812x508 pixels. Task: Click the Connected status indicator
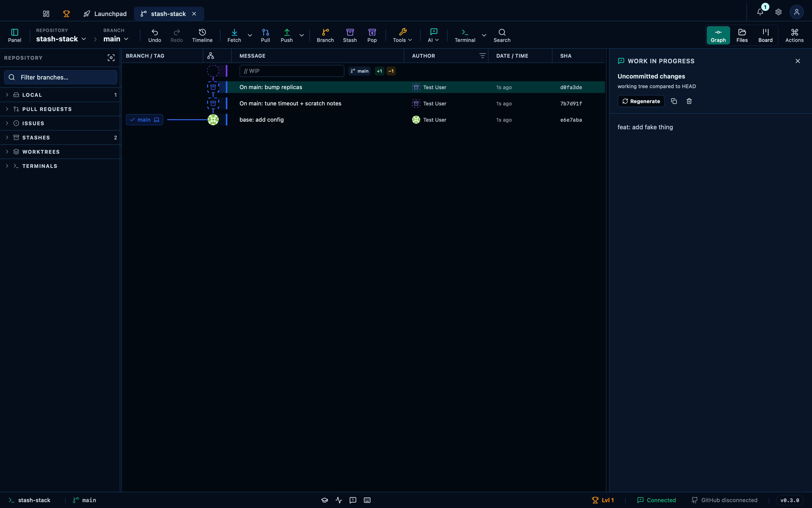(x=656, y=500)
